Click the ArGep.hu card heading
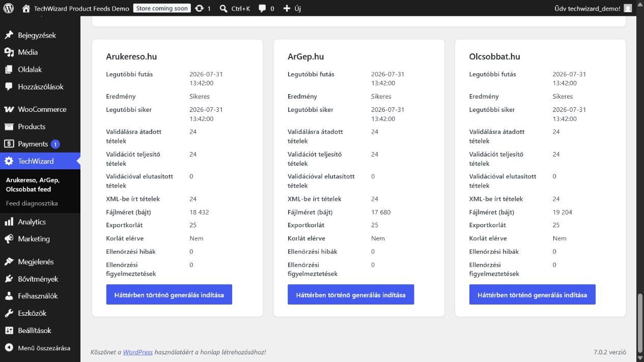 pyautogui.click(x=305, y=56)
